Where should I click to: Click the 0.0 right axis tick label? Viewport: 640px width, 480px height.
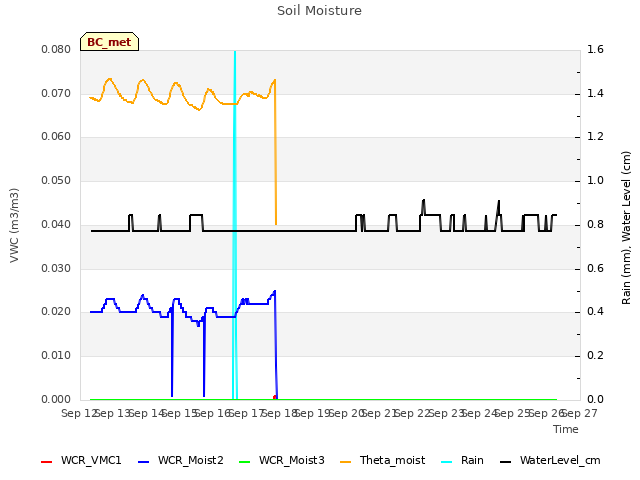[x=595, y=399]
